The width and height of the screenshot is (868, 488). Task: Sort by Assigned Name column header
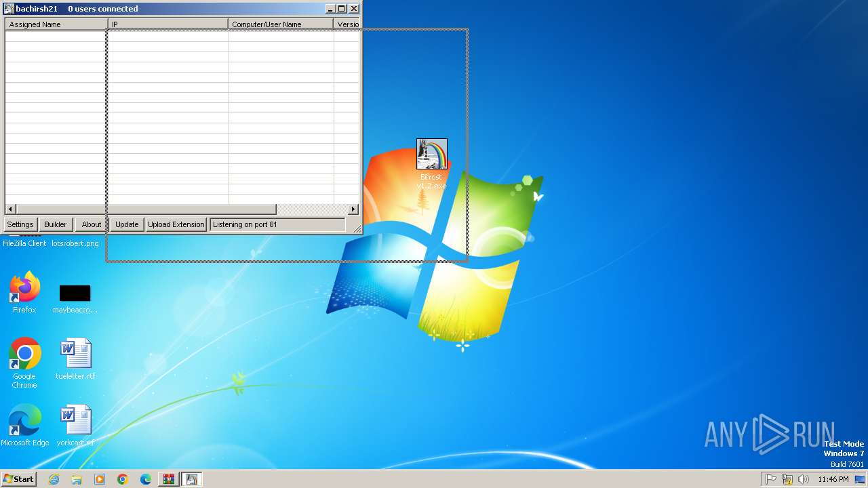[x=56, y=24]
